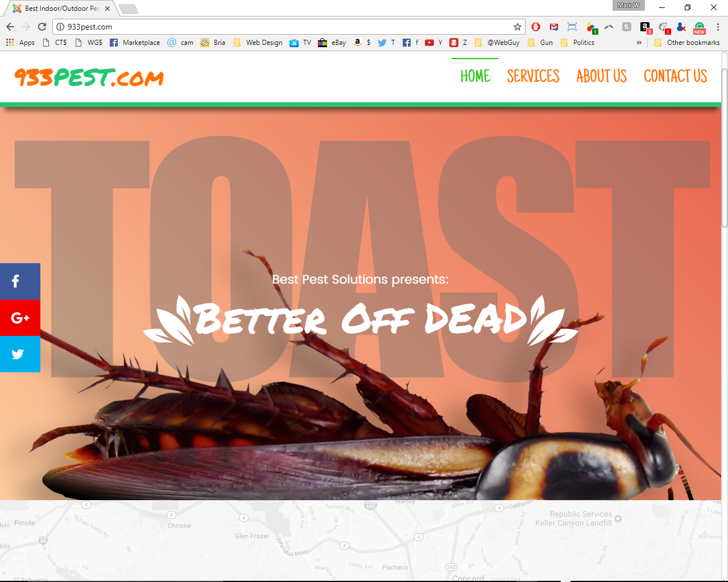Open the colored balls extension with green badge
Image resolution: width=728 pixels, height=582 pixels.
click(591, 27)
